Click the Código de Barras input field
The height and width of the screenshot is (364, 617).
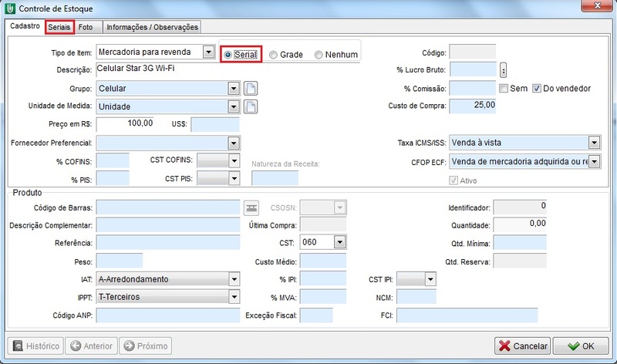168,207
